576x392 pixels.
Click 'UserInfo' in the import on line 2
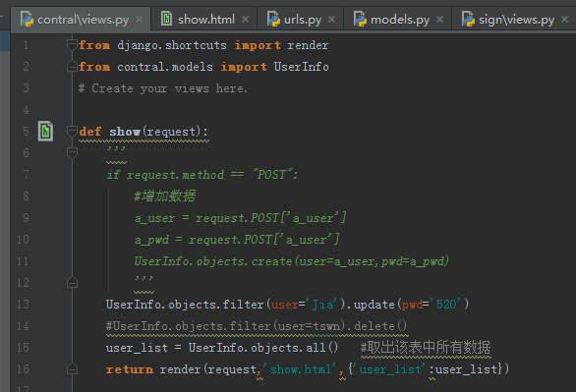click(301, 67)
